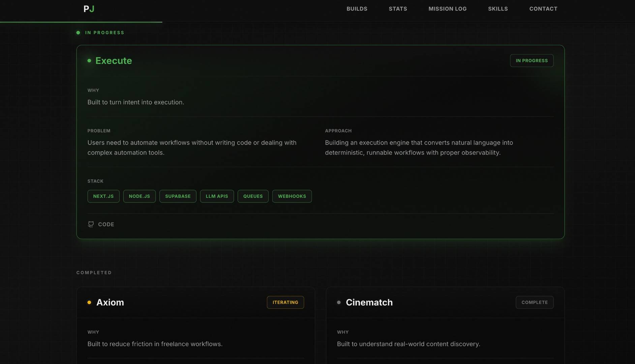Open the SKILLS page
Screen dimensions: 635x364
click(498, 9)
